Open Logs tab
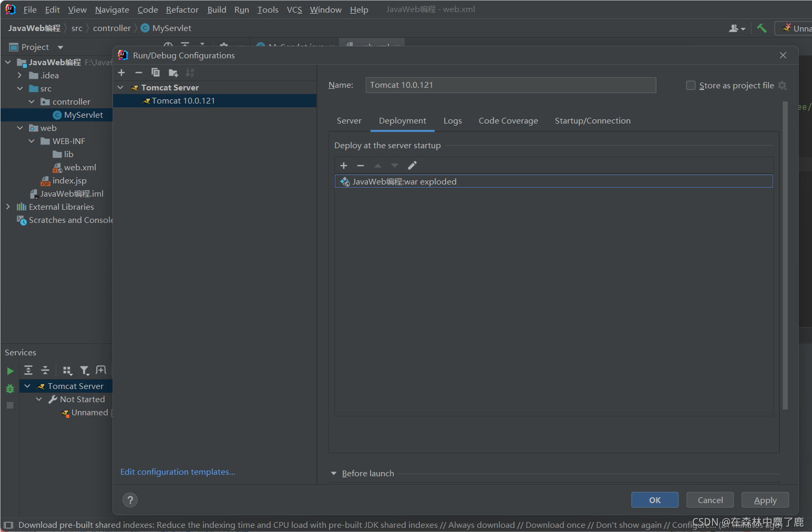The width and height of the screenshot is (812, 532). 453,121
